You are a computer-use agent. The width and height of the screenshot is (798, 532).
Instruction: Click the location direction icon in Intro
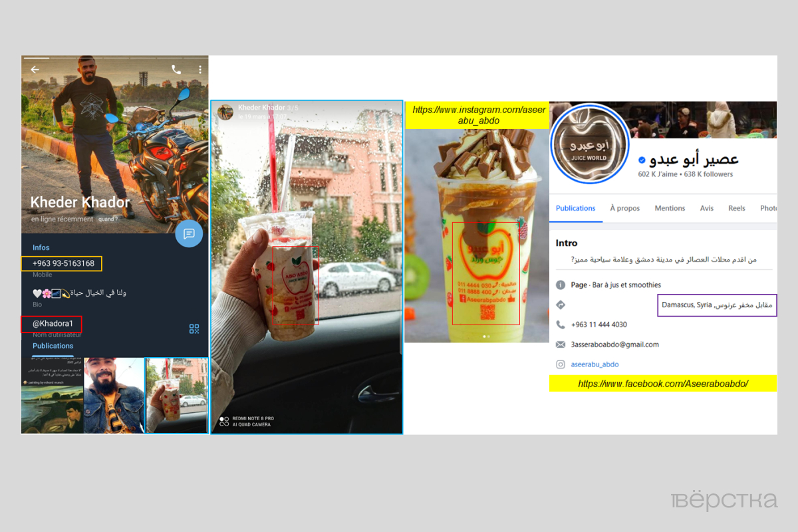click(561, 305)
